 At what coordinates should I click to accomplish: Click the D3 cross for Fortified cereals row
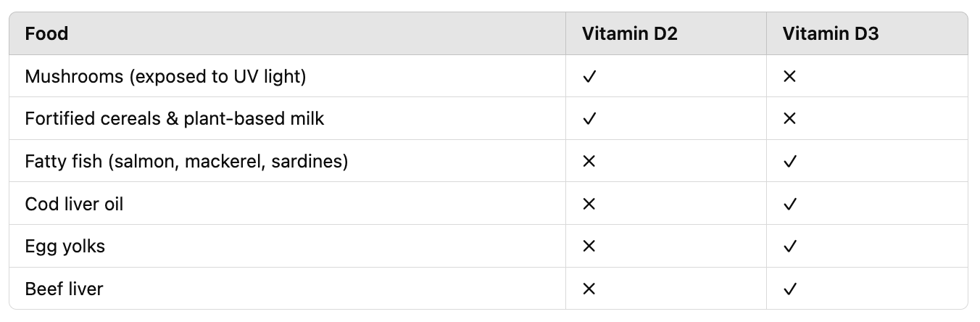(790, 118)
